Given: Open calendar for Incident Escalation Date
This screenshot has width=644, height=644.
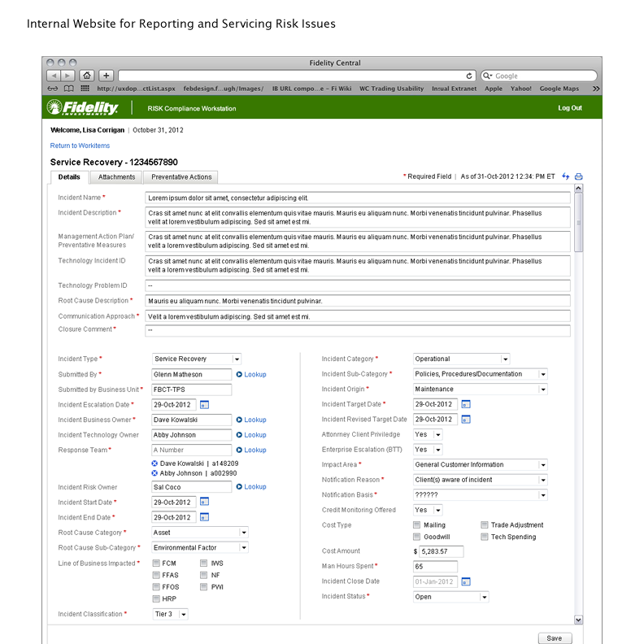Looking at the screenshot, I should [204, 404].
